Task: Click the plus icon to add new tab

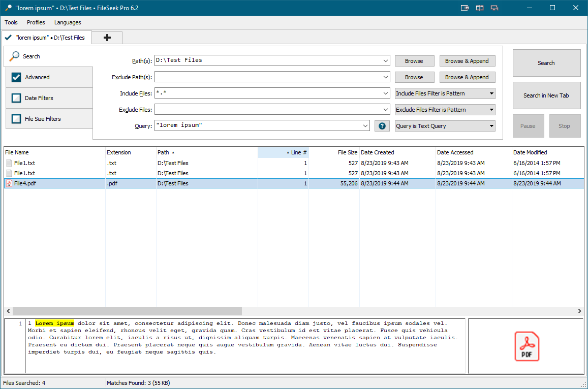Action: coord(107,38)
